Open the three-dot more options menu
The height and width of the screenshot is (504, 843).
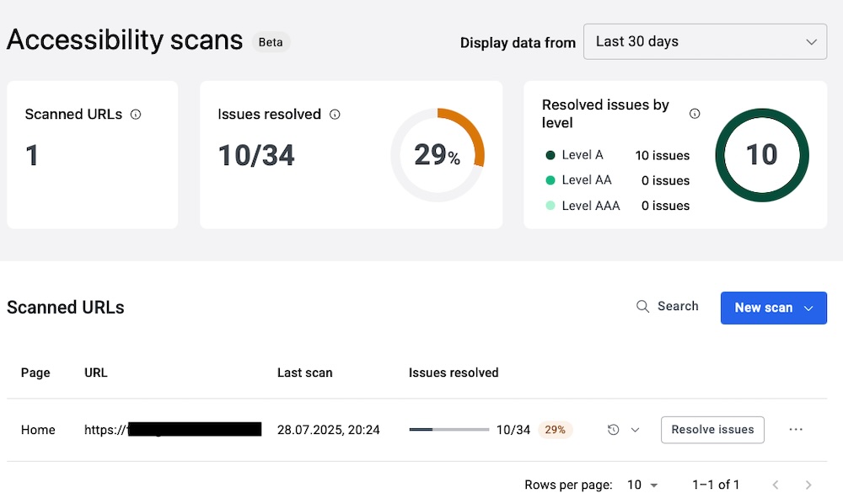coord(796,430)
